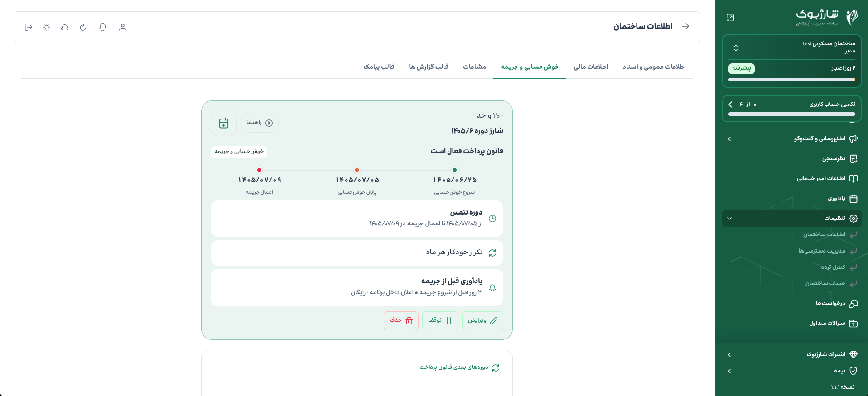Open support headset icon
868x396 pixels.
click(x=65, y=27)
